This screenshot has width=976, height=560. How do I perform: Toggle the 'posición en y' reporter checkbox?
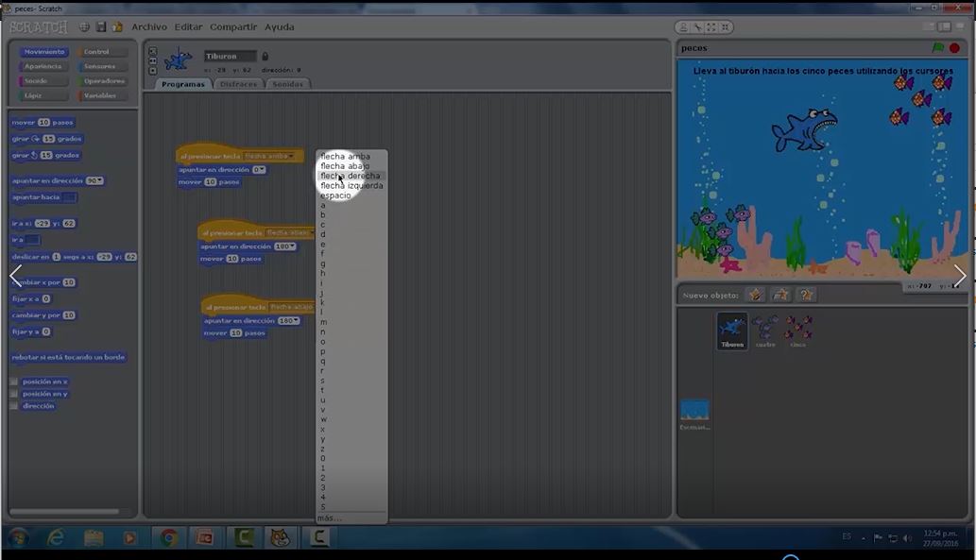coord(13,394)
